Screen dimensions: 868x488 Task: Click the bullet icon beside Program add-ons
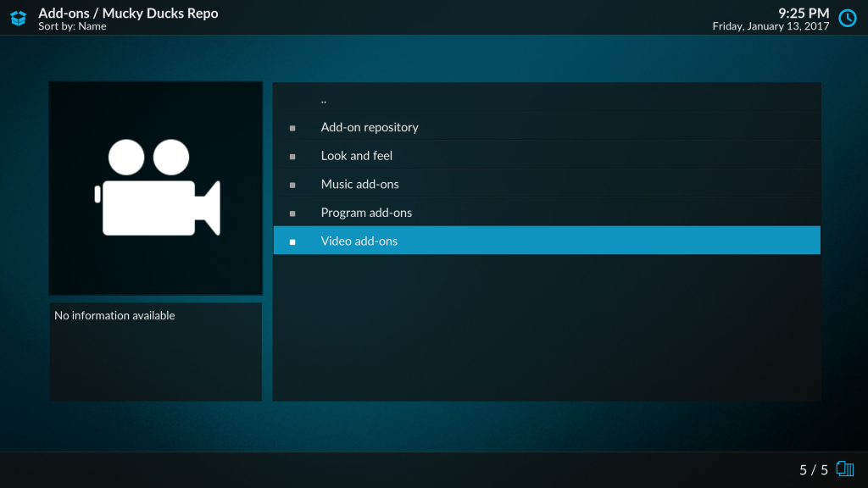[x=292, y=213]
